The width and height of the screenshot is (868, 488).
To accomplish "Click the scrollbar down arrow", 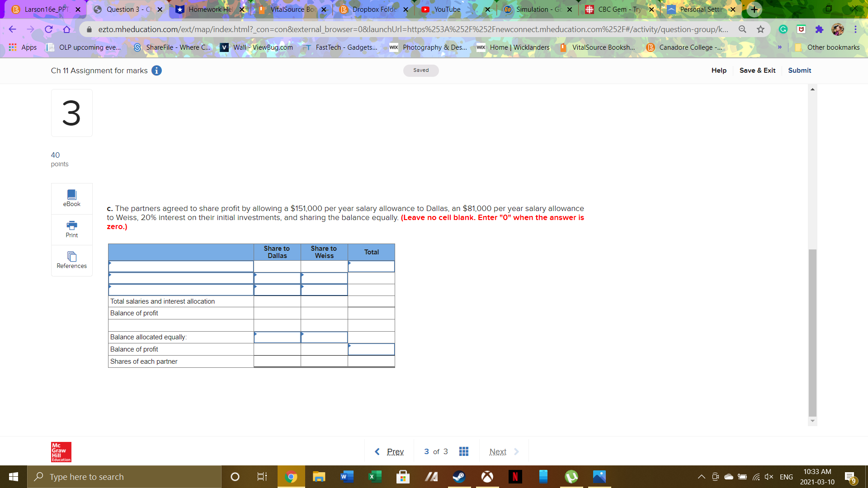I will click(x=812, y=421).
